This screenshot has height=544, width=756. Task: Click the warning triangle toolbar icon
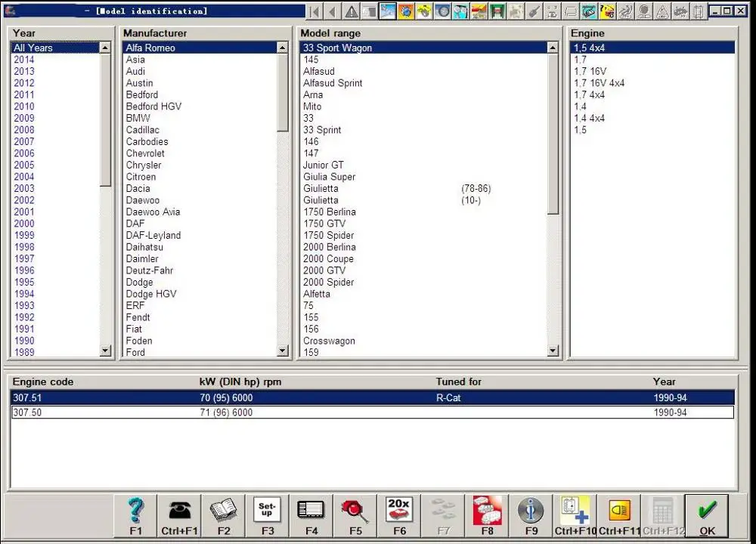(x=352, y=11)
